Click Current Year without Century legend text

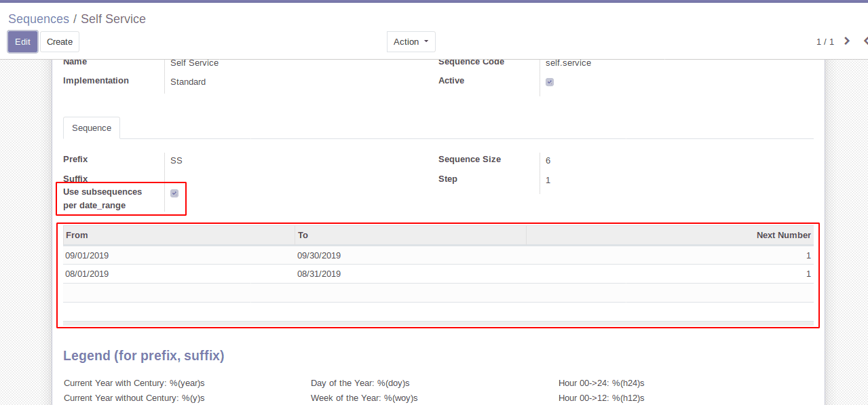(x=134, y=398)
